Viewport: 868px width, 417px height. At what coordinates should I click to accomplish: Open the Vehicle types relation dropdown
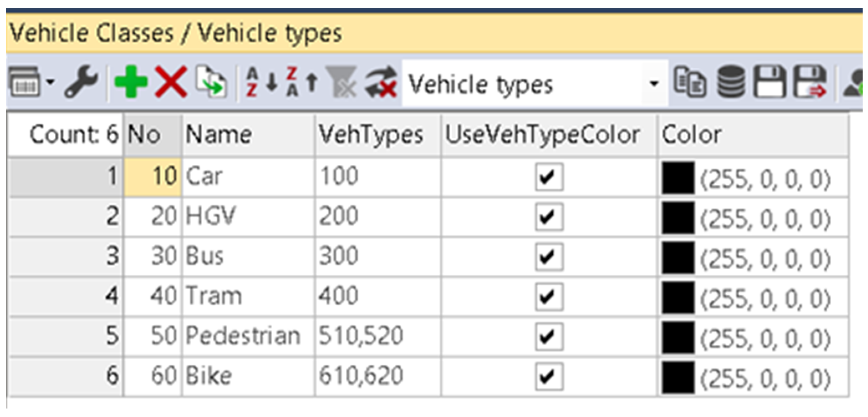(654, 83)
